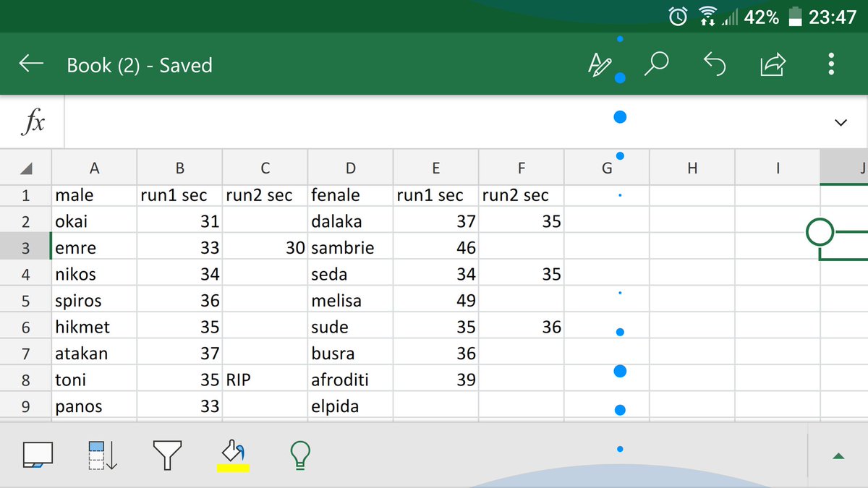The width and height of the screenshot is (868, 488).
Task: Select the cell with name 'elpida'
Action: pos(350,406)
